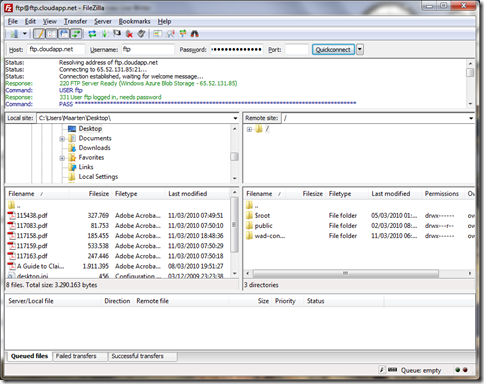Toggle the local directory tree display
The image size is (484, 384).
click(x=51, y=34)
